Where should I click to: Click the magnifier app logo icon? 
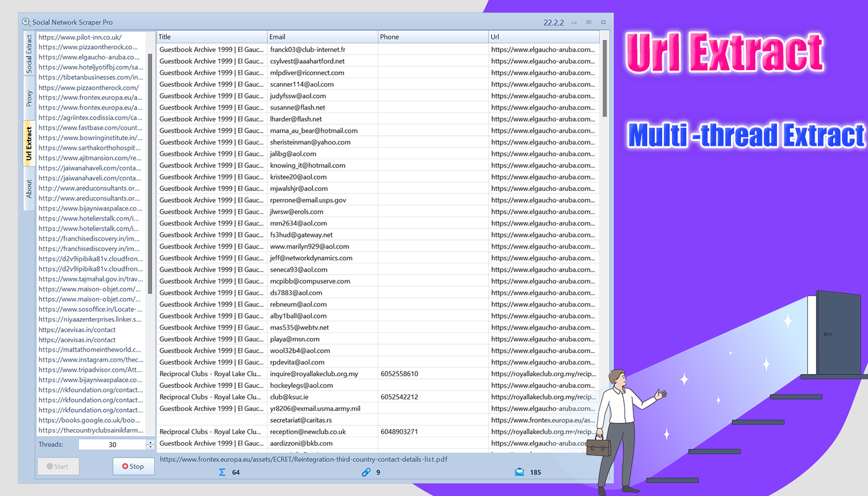tap(25, 21)
